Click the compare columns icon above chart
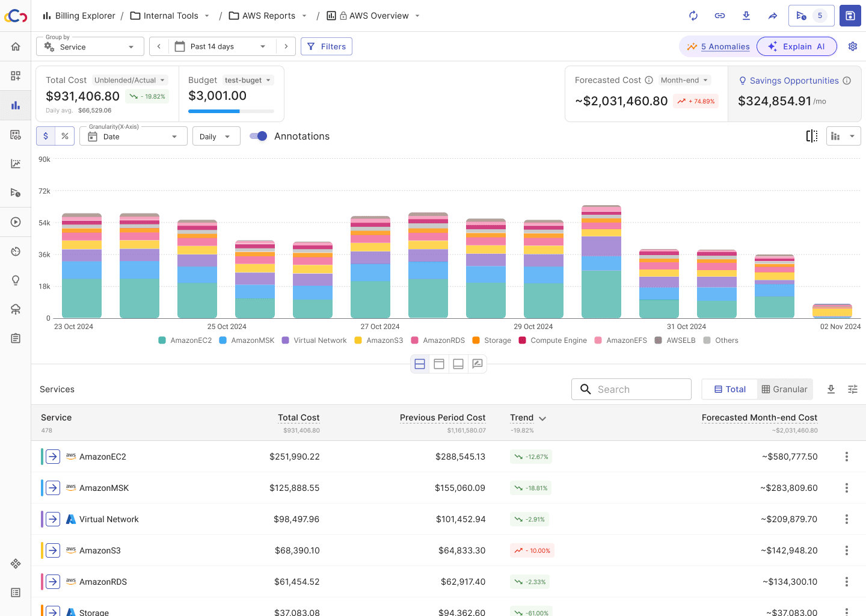Image resolution: width=866 pixels, height=616 pixels. click(x=812, y=136)
